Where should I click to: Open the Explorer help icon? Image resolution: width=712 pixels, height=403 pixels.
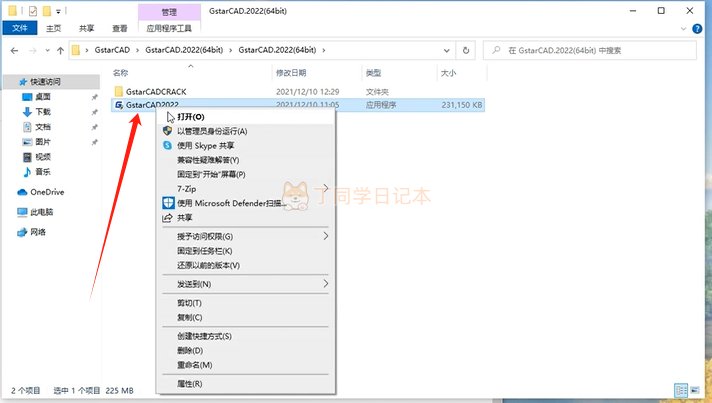(697, 29)
